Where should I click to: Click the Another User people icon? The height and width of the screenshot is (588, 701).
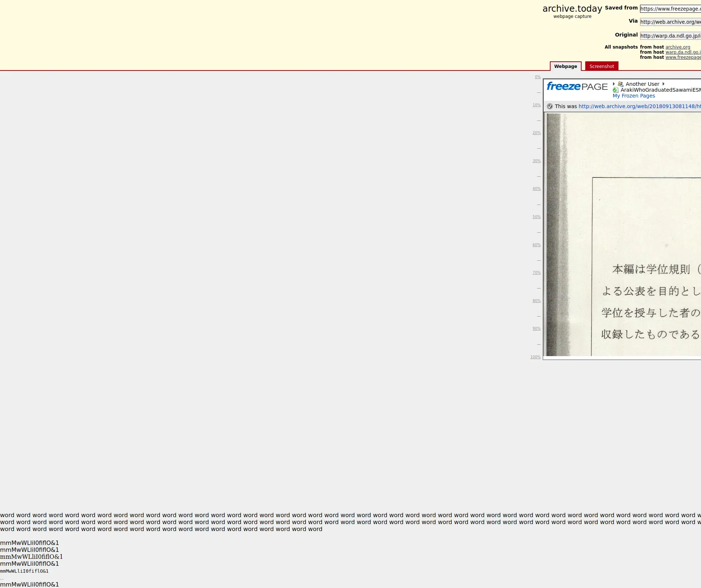pyautogui.click(x=620, y=84)
